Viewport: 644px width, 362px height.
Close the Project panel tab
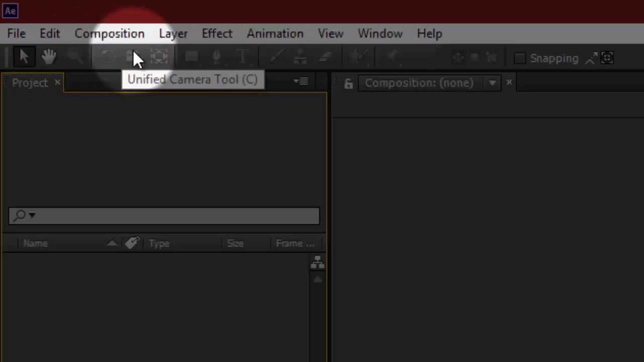(x=57, y=82)
